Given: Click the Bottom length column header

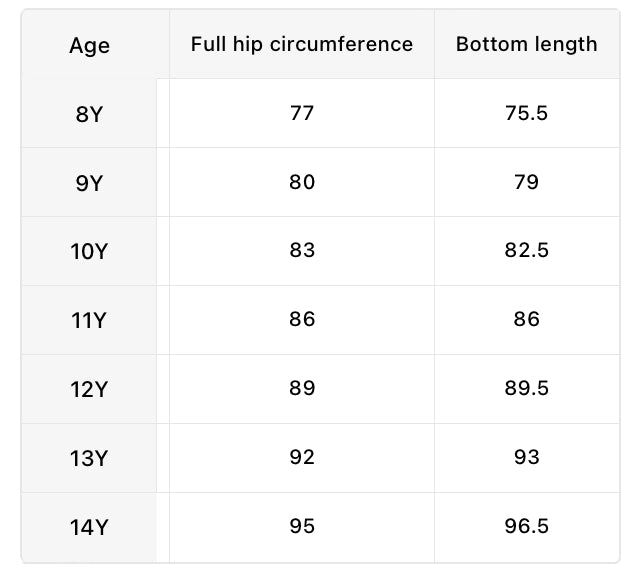Looking at the screenshot, I should [x=526, y=44].
